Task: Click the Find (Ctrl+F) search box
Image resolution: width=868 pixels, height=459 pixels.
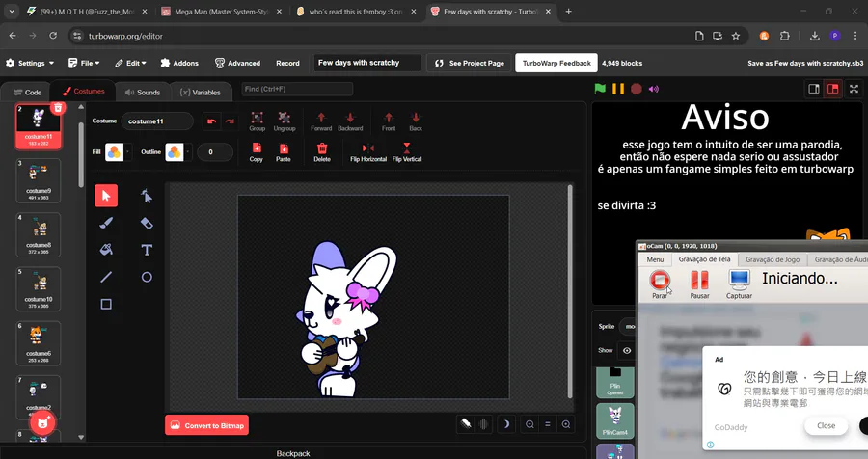Action: (297, 89)
